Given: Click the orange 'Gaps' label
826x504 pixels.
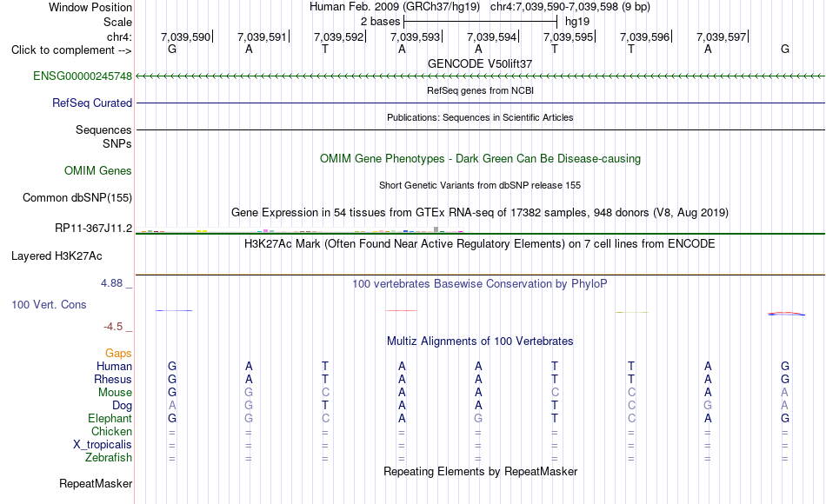Looking at the screenshot, I should tap(118, 354).
